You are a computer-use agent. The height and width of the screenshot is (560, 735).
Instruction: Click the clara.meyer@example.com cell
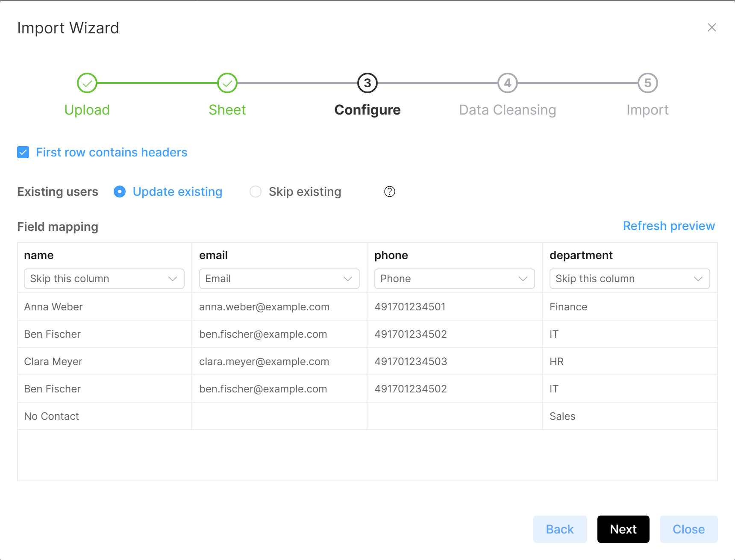(279, 362)
